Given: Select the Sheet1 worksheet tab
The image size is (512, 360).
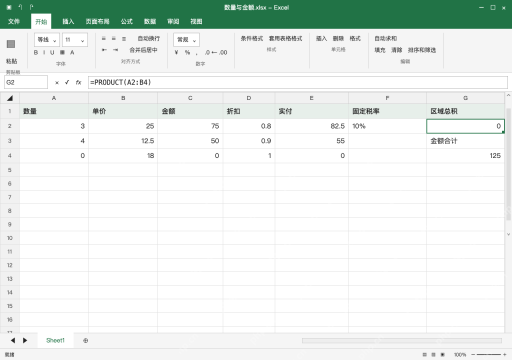Looking at the screenshot, I should pyautogui.click(x=55, y=340).
